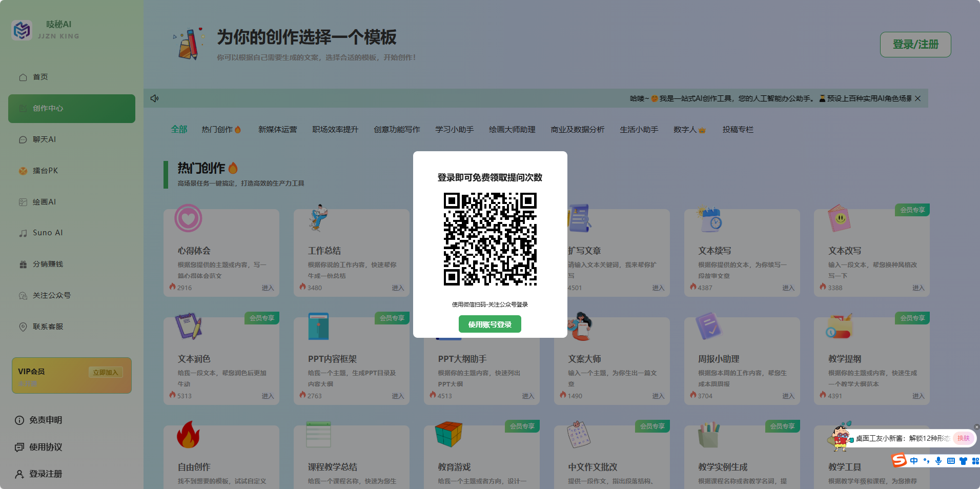Switch to 学习小助手 tab

pyautogui.click(x=454, y=130)
